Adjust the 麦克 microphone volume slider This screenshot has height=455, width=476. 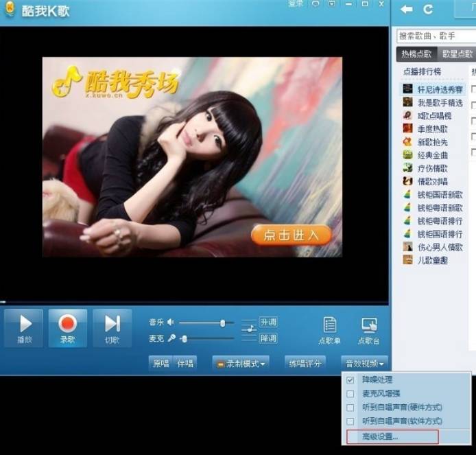click(x=206, y=338)
